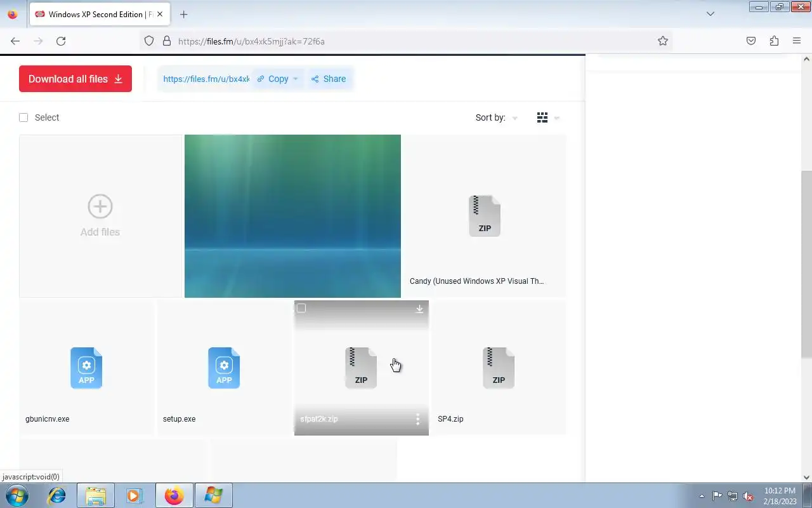Open the SP4.zip ZIP icon
Screen dimensions: 812x508
coord(499,368)
